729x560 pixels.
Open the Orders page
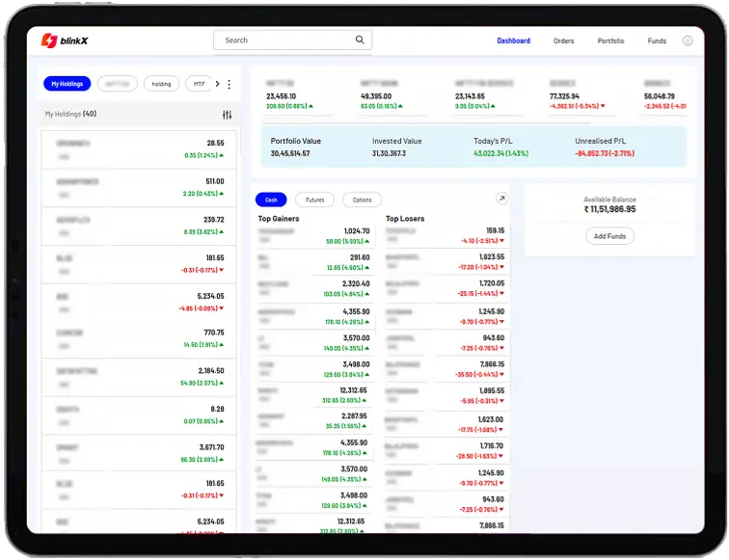pyautogui.click(x=563, y=41)
